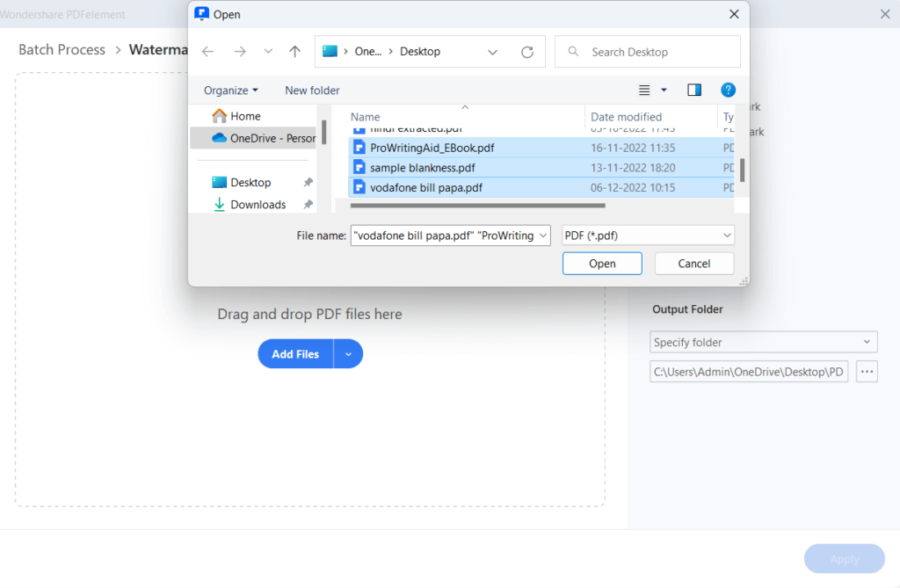Viewport: 900px width, 588px height.
Task: Go to Batch Process breadcrumb
Action: (x=62, y=49)
